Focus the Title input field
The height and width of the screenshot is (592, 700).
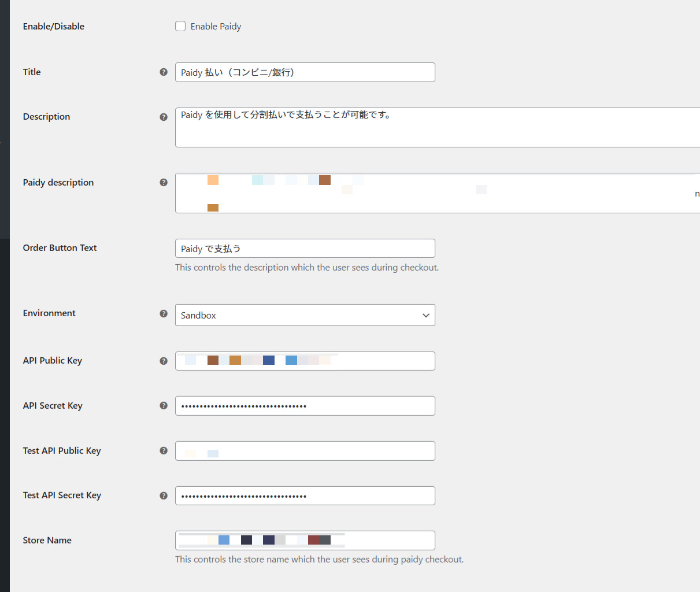pyautogui.click(x=305, y=72)
